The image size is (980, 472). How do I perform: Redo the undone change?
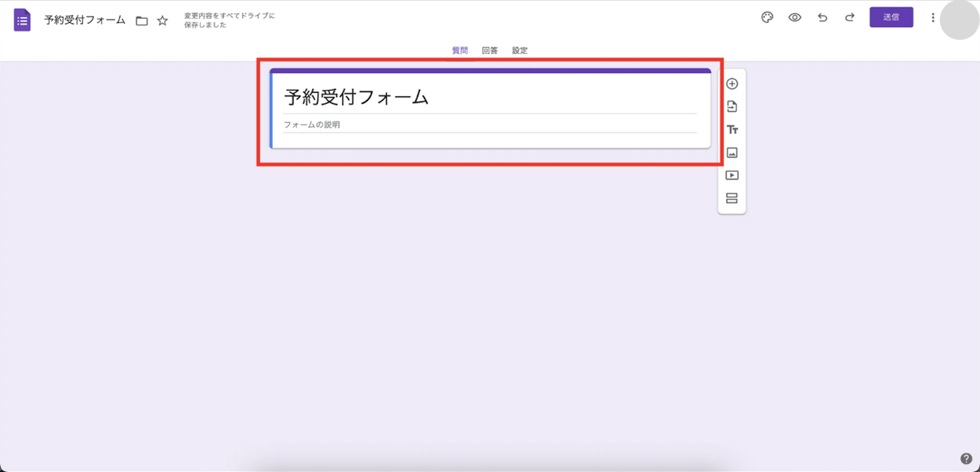pyautogui.click(x=850, y=18)
